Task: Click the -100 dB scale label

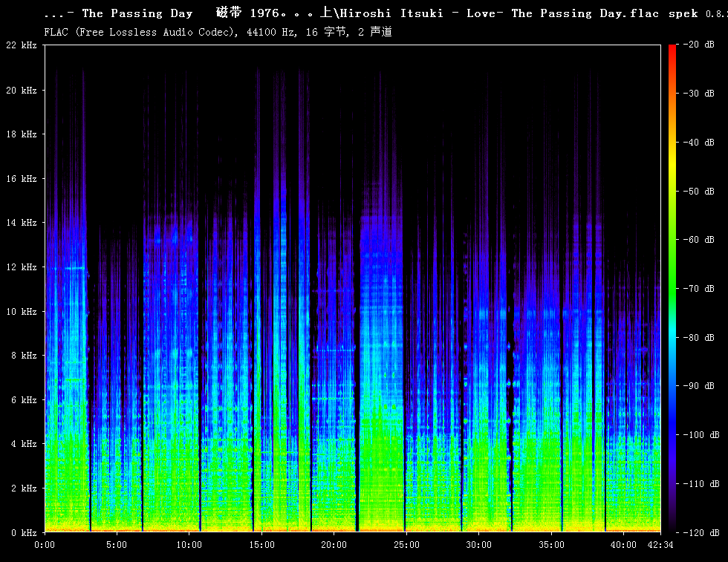Action: click(701, 435)
